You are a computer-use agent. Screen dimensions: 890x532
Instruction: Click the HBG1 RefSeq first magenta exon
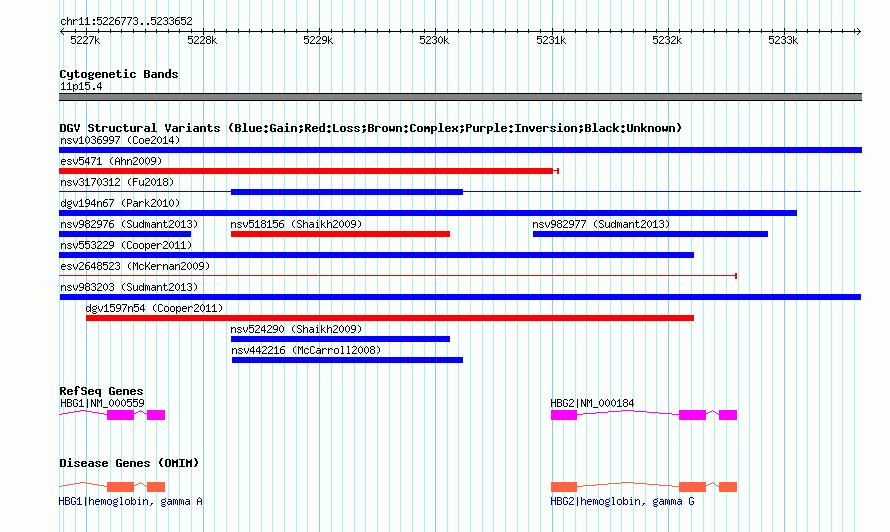120,415
